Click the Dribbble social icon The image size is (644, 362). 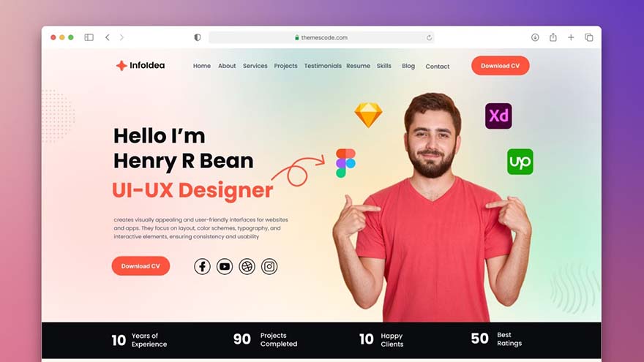point(247,266)
